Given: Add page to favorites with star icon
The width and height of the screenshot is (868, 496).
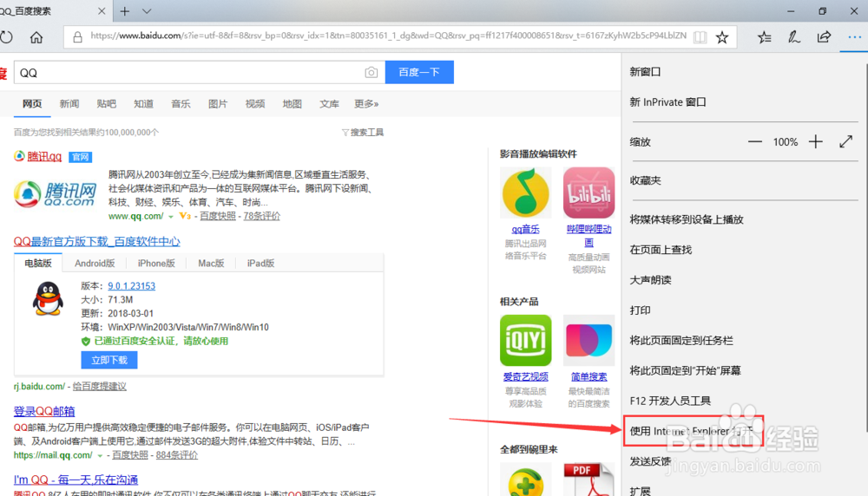Looking at the screenshot, I should (722, 37).
